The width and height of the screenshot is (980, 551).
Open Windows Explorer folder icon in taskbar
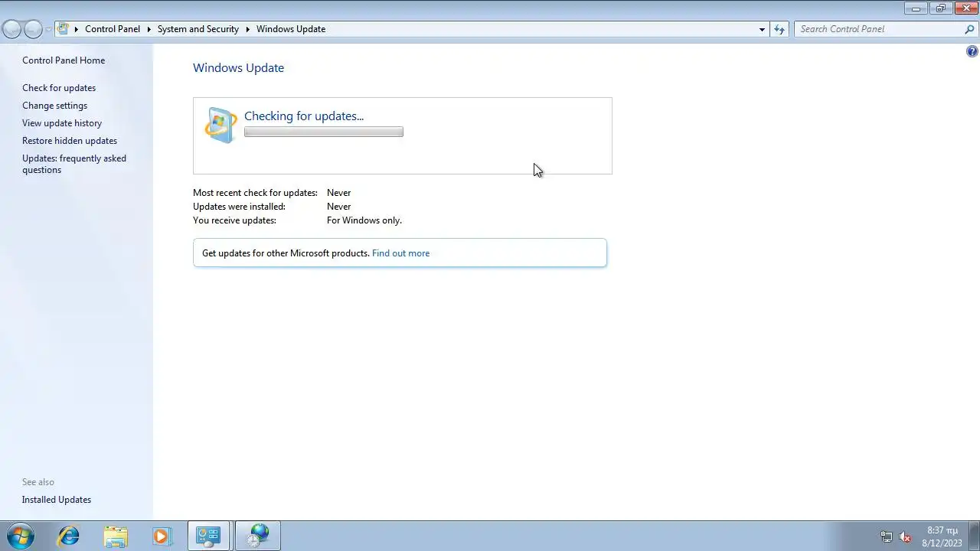click(116, 536)
